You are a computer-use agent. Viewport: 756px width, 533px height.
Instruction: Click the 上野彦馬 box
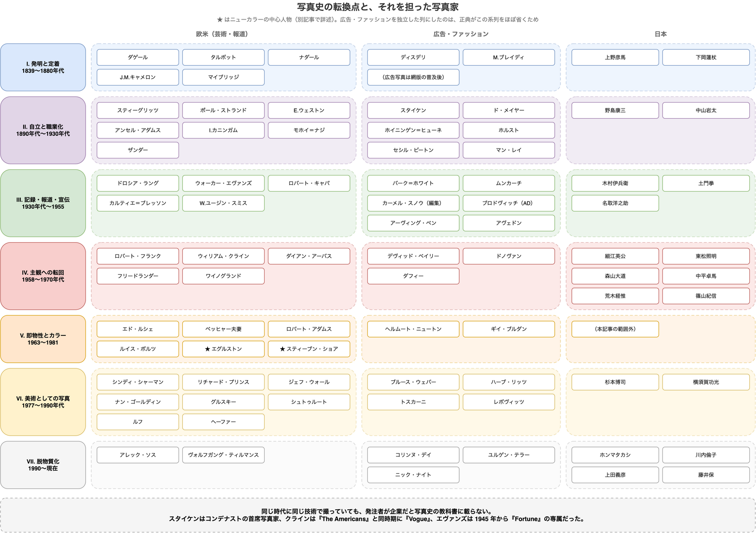click(615, 57)
